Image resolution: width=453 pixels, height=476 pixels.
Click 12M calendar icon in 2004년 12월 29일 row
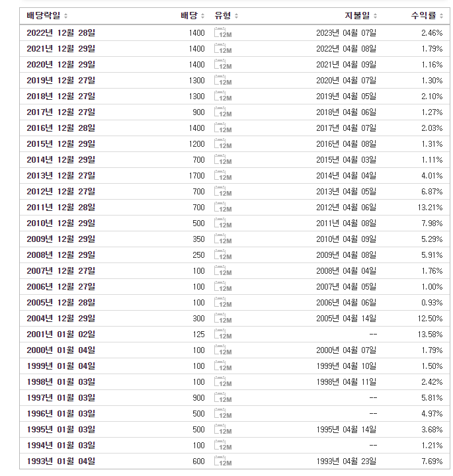(x=223, y=319)
